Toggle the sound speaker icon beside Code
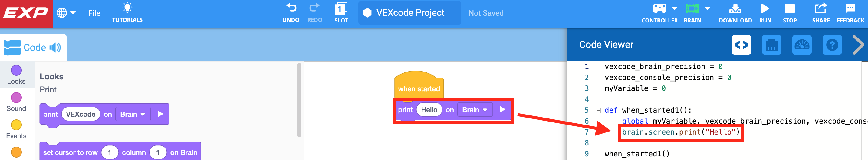Screen dimensions: 868x160 55,48
